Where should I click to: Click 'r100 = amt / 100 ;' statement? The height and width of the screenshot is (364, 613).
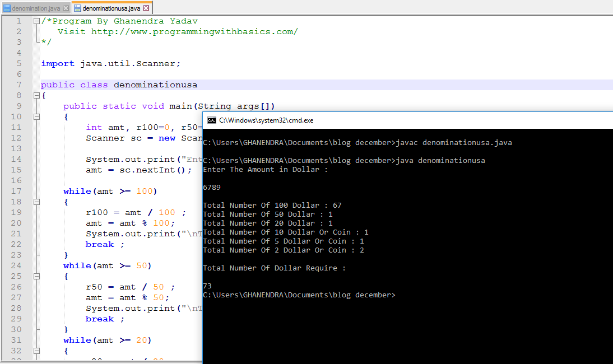pyautogui.click(x=136, y=212)
